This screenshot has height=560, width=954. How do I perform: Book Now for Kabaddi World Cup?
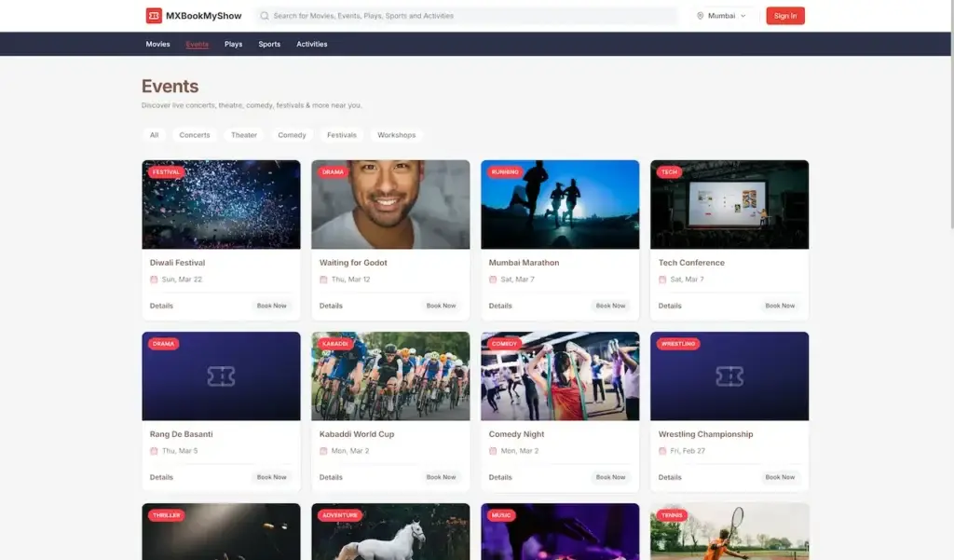441,477
